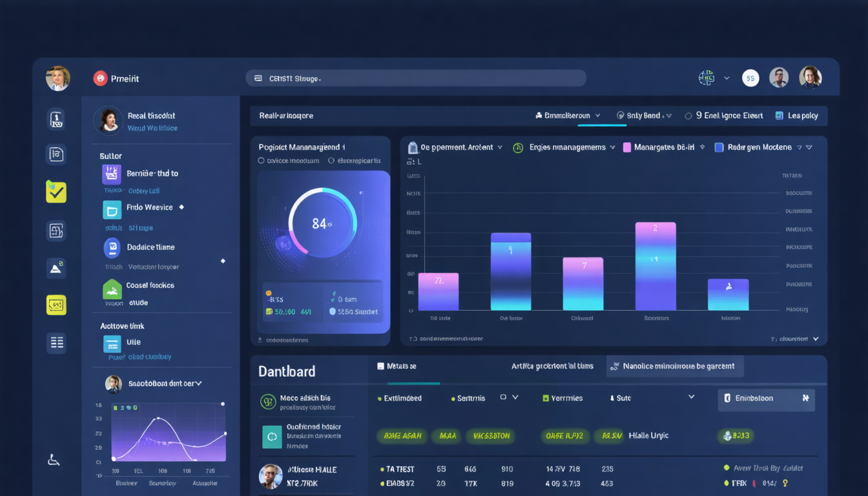Click the woman's profile photo beside Recal tiscdolnt

click(x=108, y=120)
